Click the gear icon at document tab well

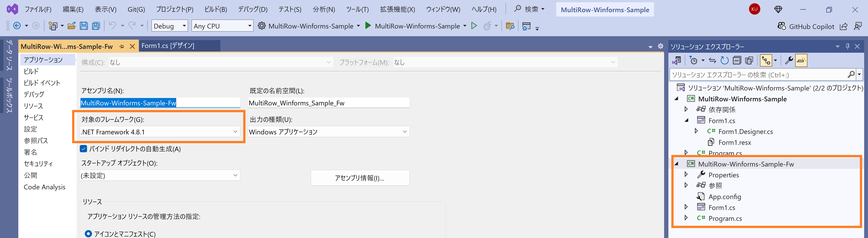660,46
